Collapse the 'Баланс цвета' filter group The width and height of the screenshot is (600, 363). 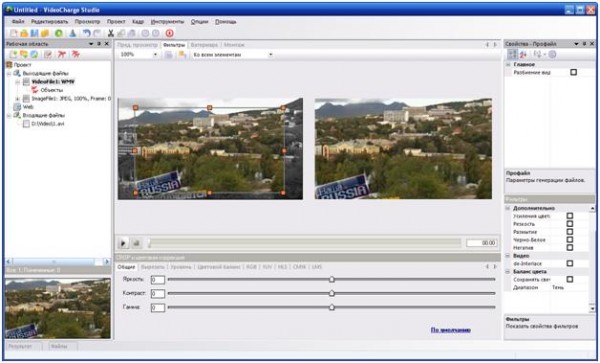(508, 272)
